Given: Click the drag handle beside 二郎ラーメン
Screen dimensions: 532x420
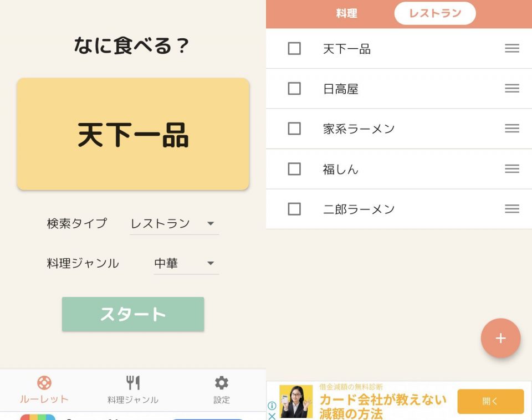Looking at the screenshot, I should [x=511, y=209].
